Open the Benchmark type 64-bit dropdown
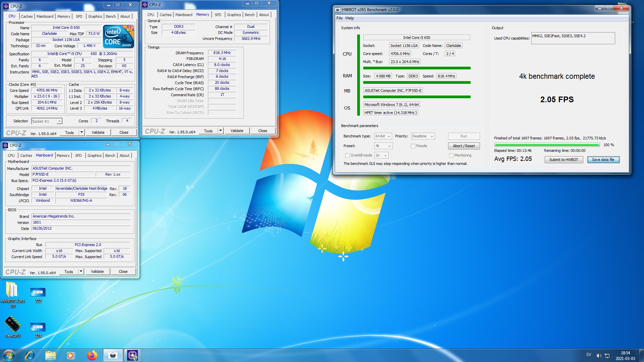 coord(383,136)
